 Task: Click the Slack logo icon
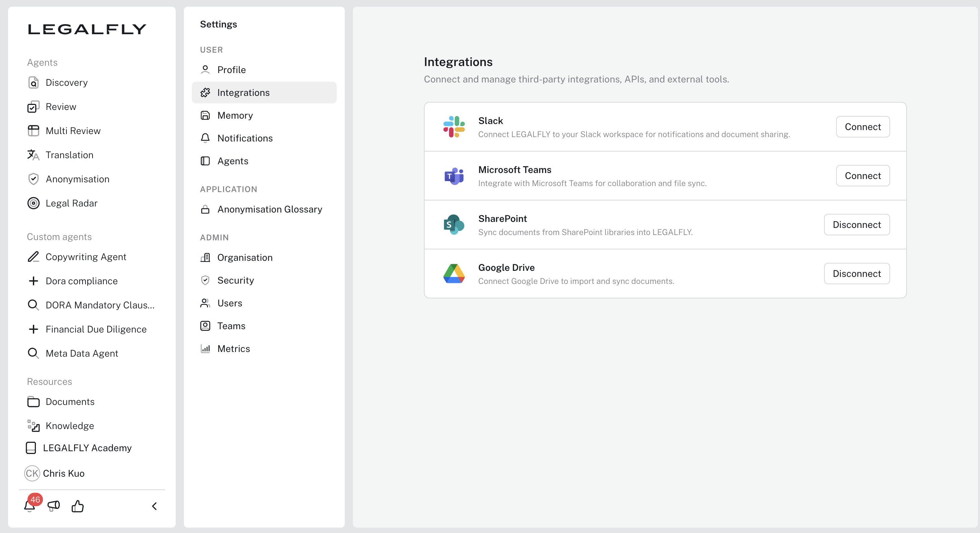point(453,127)
